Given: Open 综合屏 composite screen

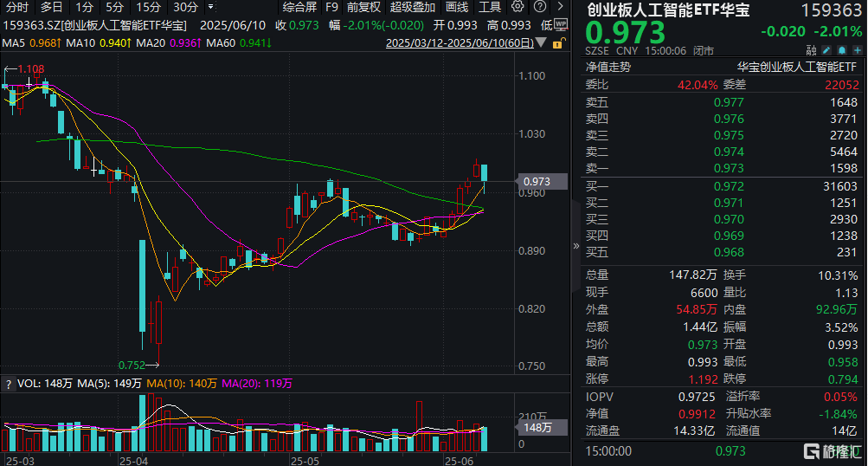Looking at the screenshot, I should coord(299,7).
